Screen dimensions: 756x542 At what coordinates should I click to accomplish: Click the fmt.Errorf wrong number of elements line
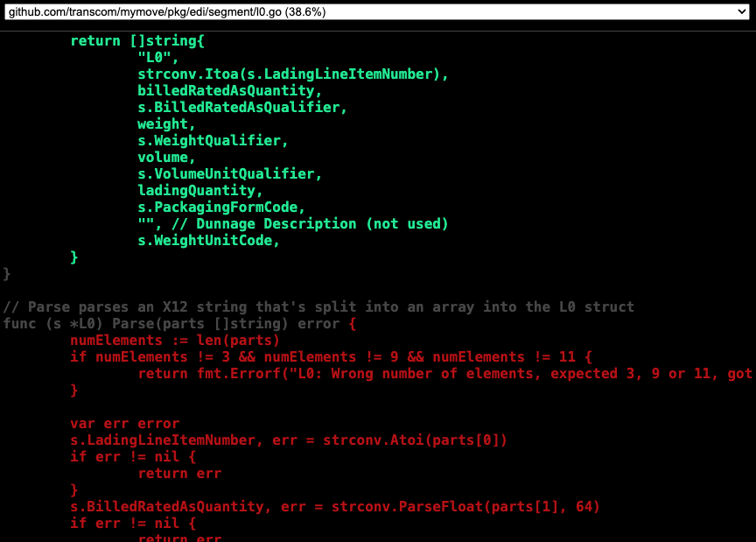point(444,374)
